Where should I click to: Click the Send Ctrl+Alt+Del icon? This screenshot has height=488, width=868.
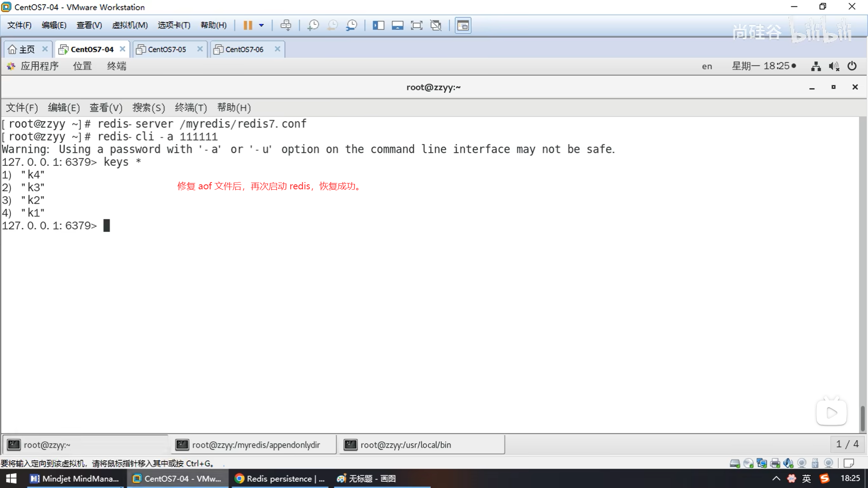click(x=286, y=25)
